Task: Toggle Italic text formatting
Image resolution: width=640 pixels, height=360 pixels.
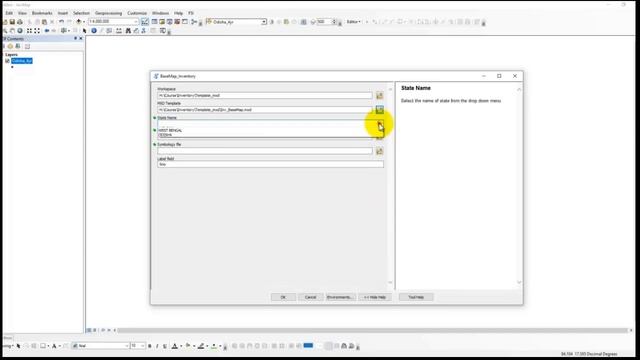Action: click(157, 346)
